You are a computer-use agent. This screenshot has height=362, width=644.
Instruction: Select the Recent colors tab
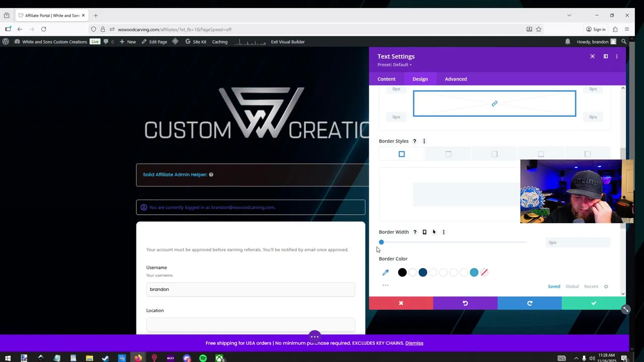point(591,287)
